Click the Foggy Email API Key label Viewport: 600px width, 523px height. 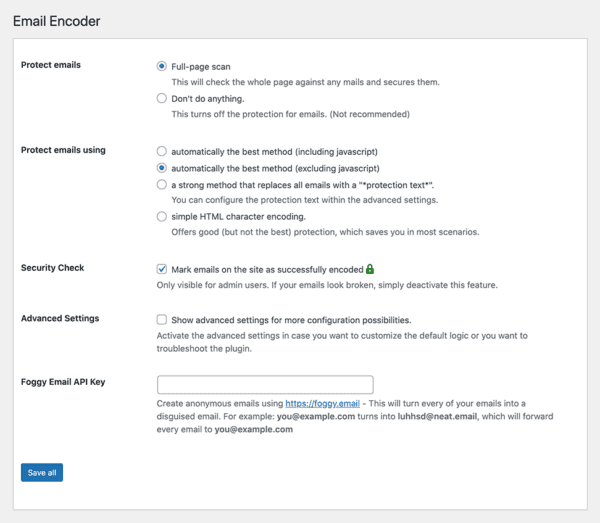pyautogui.click(x=63, y=382)
